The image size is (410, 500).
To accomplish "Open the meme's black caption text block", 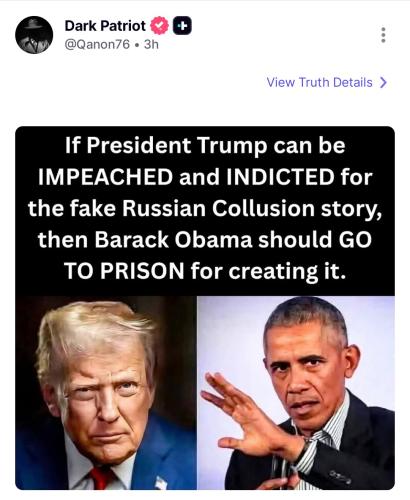I will (205, 211).
